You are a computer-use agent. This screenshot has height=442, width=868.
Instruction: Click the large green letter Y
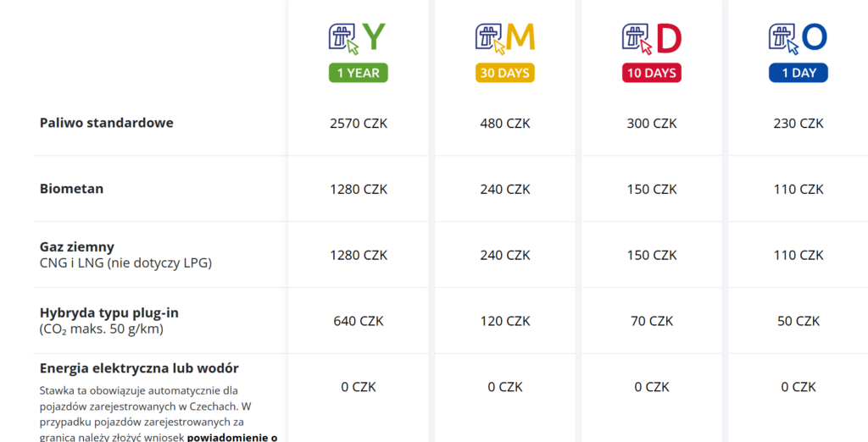click(374, 37)
